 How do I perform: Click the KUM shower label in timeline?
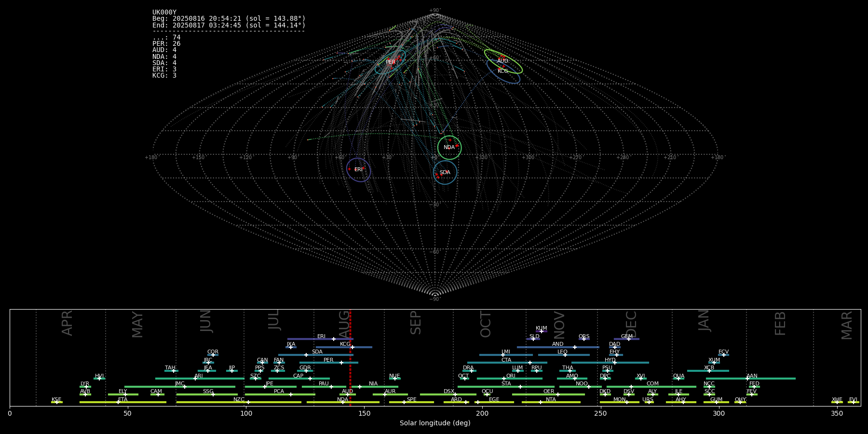(x=541, y=328)
